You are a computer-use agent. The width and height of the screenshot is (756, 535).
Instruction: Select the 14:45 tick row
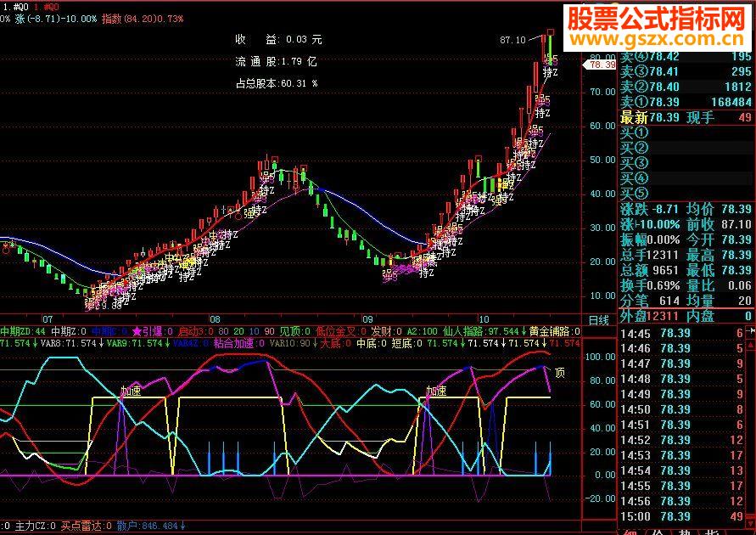[x=682, y=334]
